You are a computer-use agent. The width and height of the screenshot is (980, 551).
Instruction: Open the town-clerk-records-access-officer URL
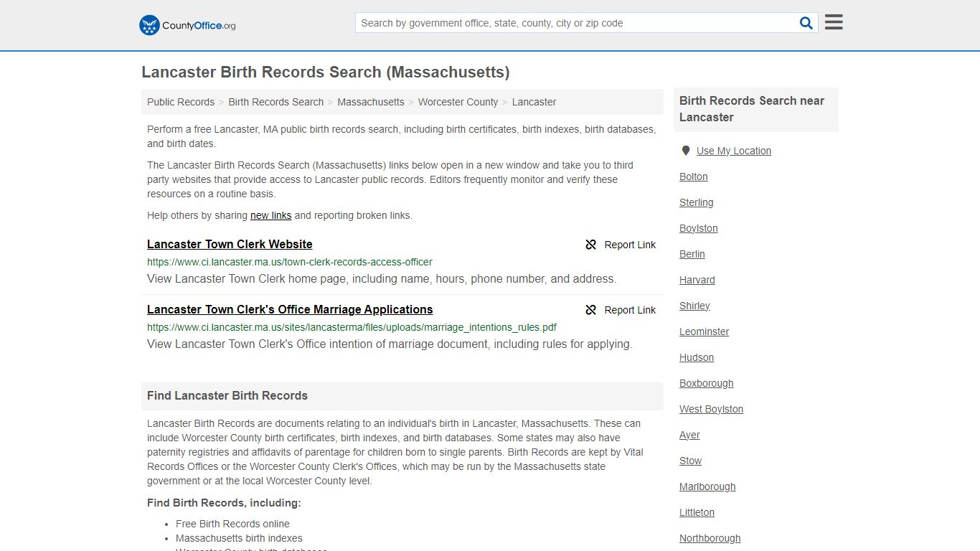[290, 262]
